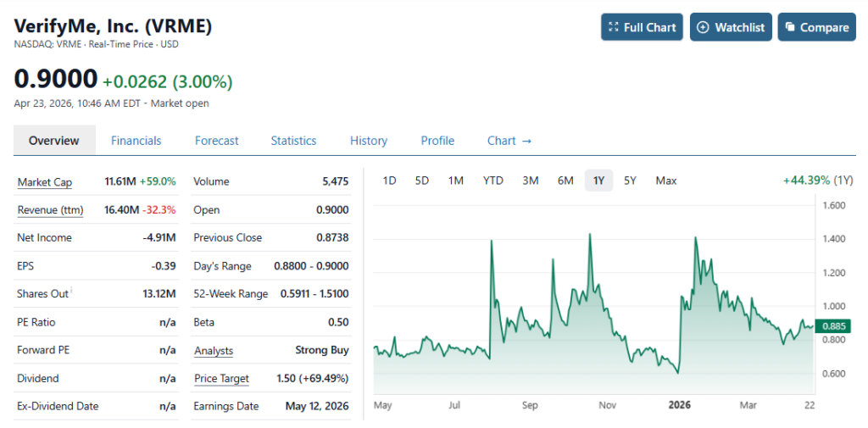Open the Forecast tab
The height and width of the screenshot is (428, 868).
tap(216, 141)
